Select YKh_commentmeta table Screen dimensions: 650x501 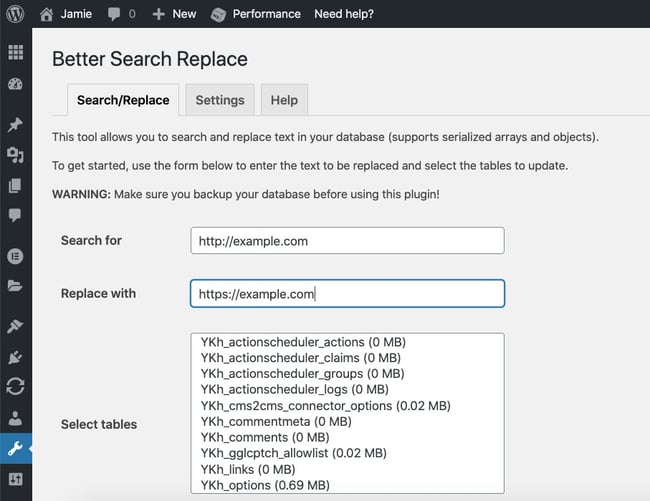pos(276,421)
